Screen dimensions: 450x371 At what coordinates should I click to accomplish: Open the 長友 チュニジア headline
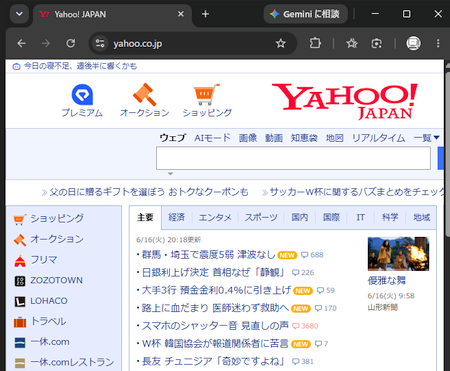click(x=213, y=361)
